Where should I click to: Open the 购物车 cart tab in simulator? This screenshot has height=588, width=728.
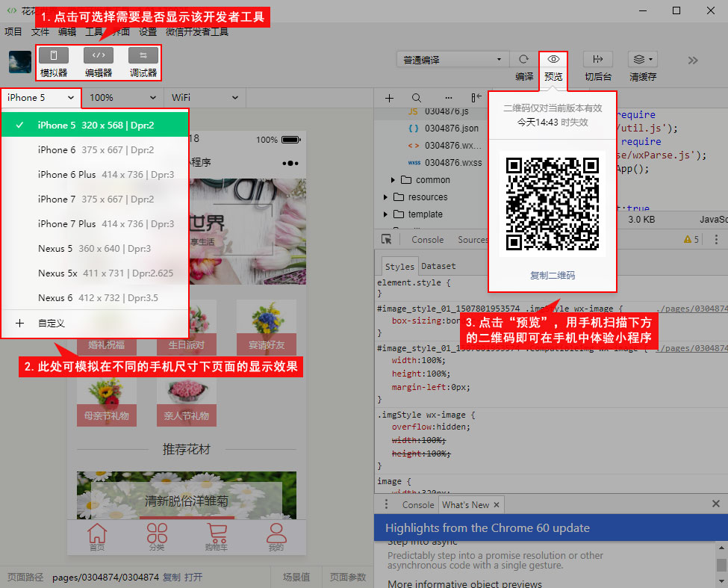pos(217,536)
